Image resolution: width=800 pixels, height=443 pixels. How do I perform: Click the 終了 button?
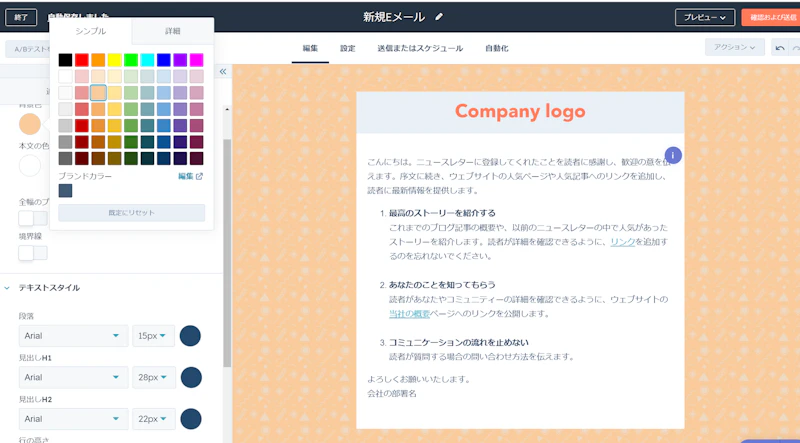click(21, 17)
